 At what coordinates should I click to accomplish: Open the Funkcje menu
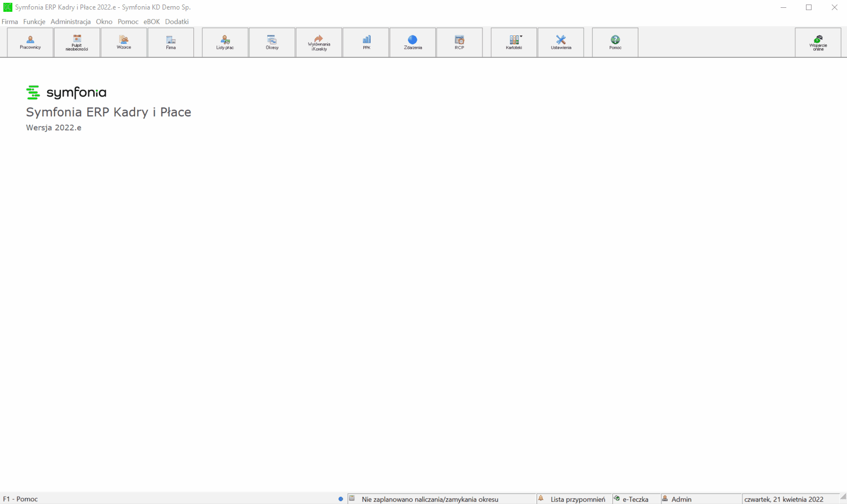(x=34, y=21)
